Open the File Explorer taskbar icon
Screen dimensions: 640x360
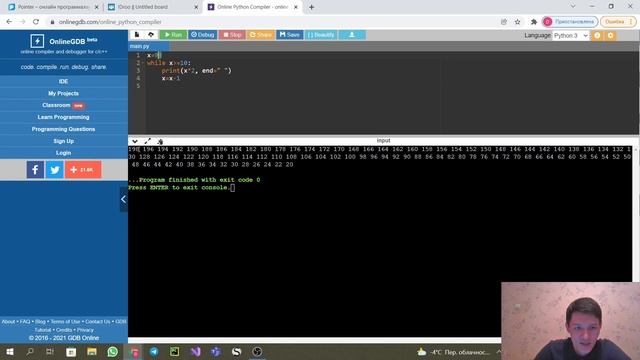click(91, 351)
